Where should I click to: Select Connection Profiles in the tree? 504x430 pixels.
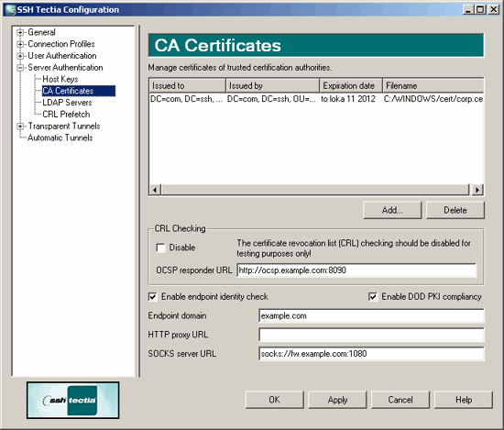click(x=61, y=44)
